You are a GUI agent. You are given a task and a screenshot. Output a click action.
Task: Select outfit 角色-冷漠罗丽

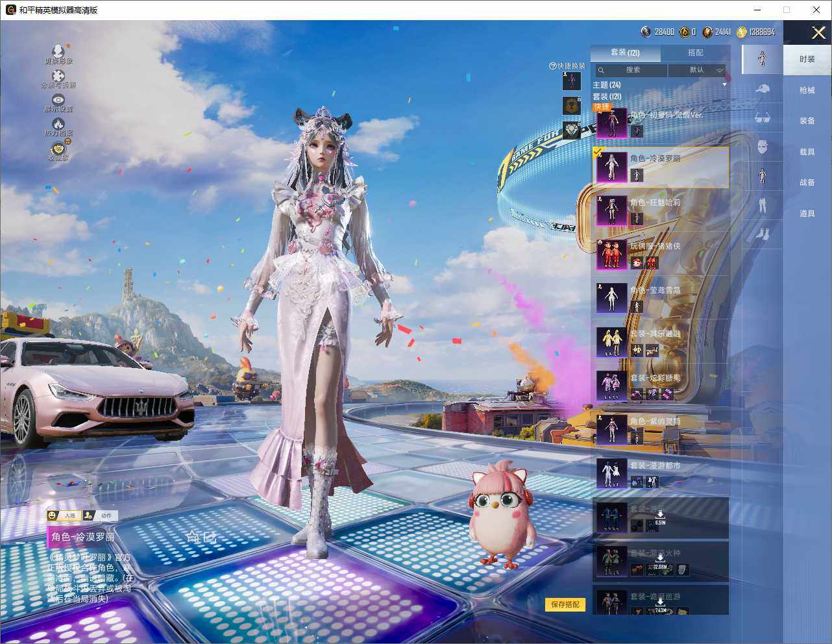(x=661, y=167)
